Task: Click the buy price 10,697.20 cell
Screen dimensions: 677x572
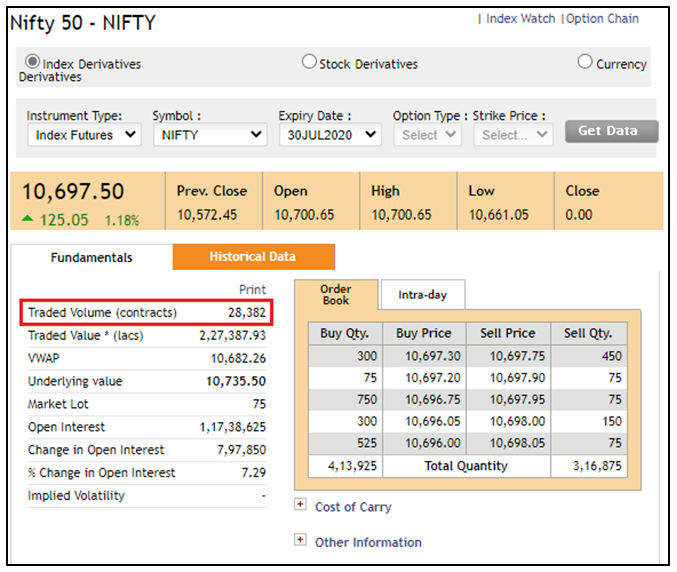Action: pyautogui.click(x=424, y=378)
